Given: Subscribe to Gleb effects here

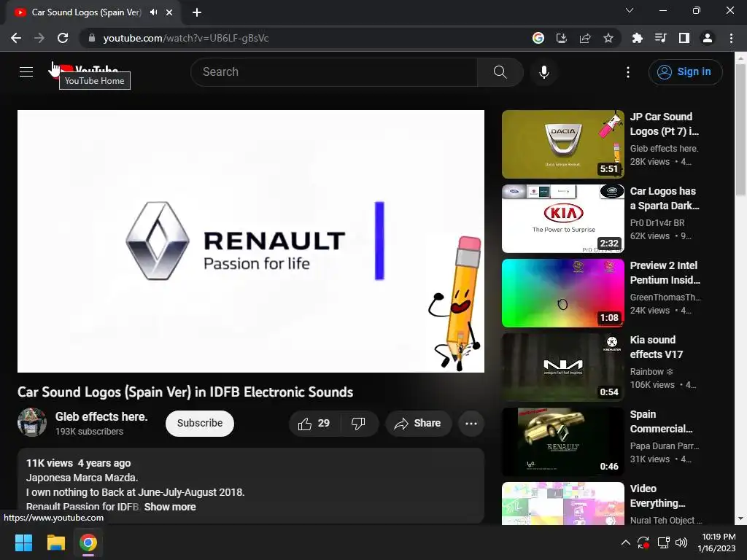Looking at the screenshot, I should [x=200, y=424].
